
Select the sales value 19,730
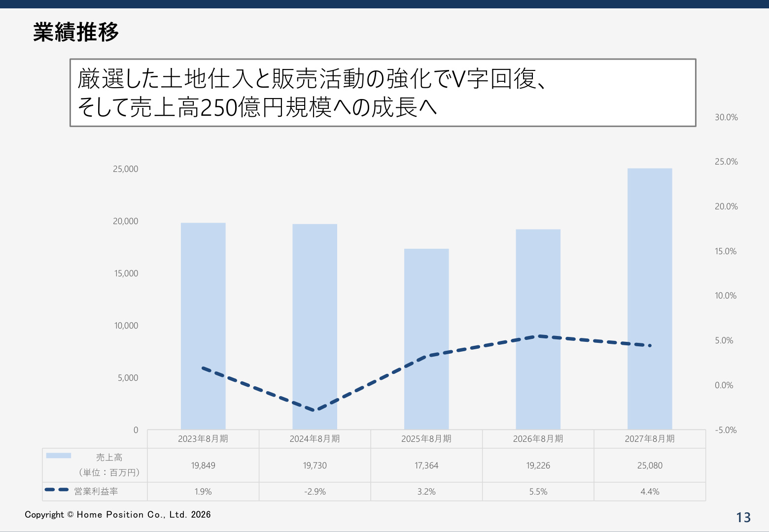tap(315, 465)
